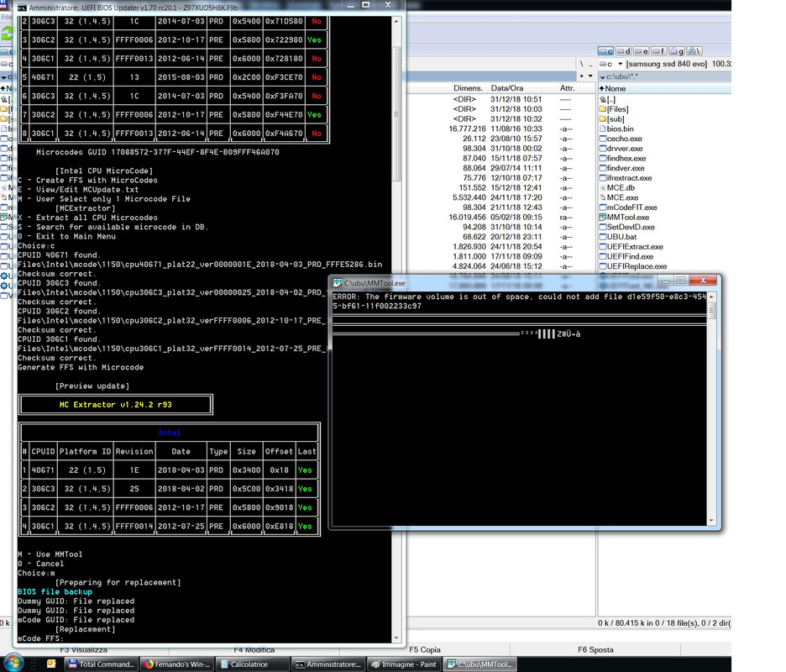
Task: Expand the c:\ubu path dropdown
Action: click(603, 76)
